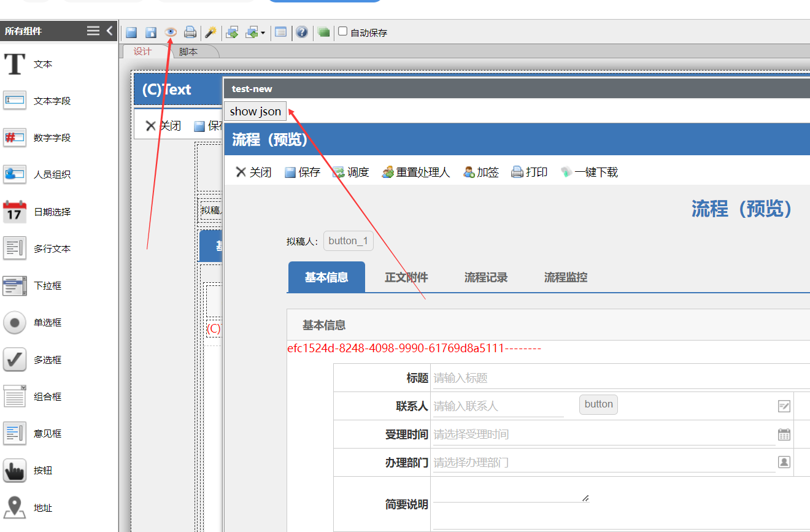Click the 所有组件 panel title
Screen dimensions: 810x532
coord(23,31)
